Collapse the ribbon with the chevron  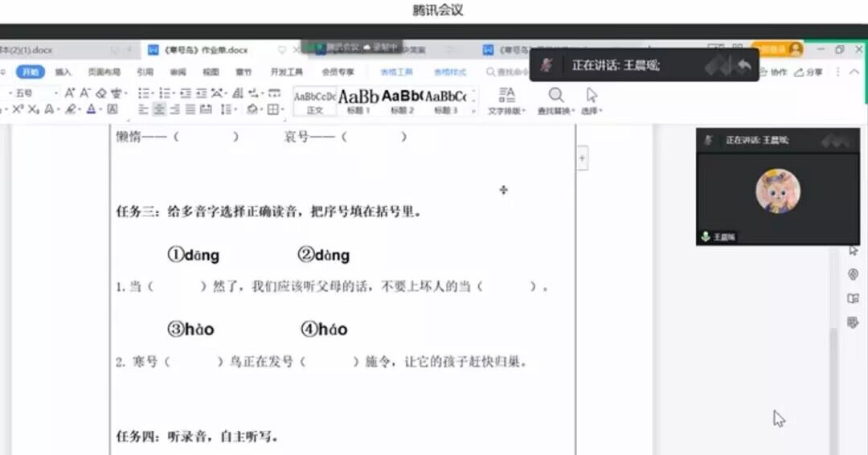click(854, 72)
